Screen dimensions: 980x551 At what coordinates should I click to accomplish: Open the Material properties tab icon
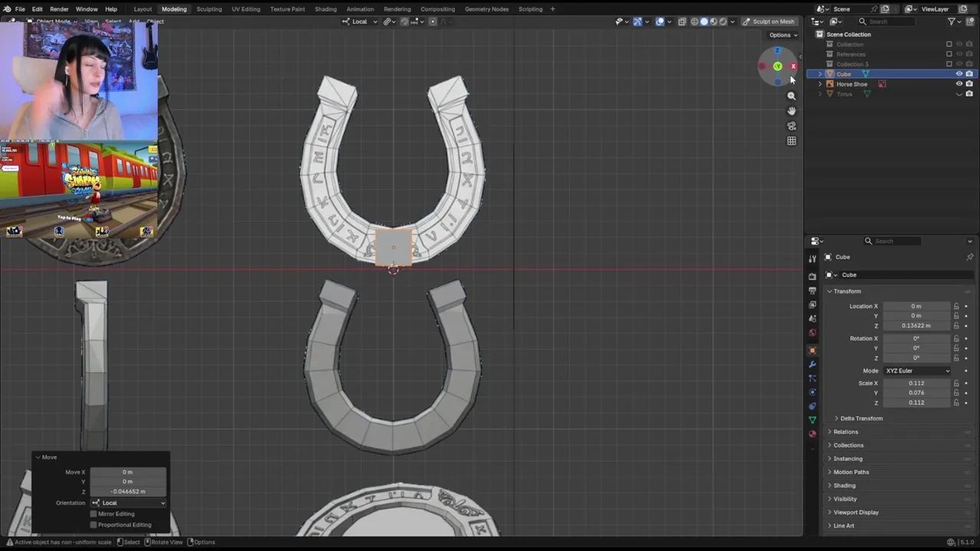click(812, 434)
